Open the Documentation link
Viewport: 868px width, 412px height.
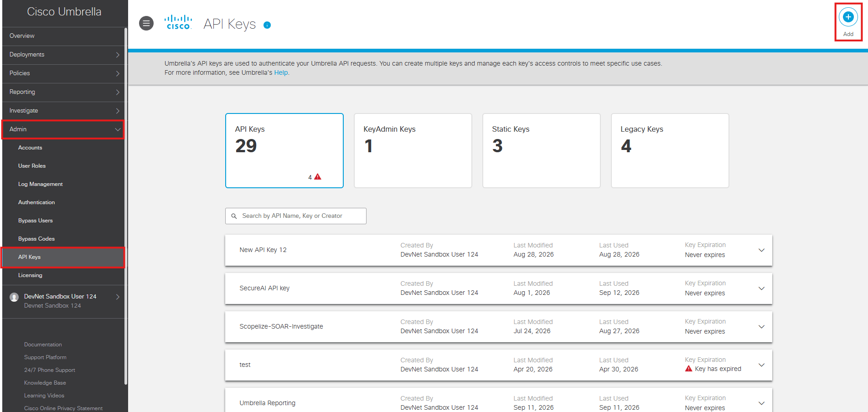[x=43, y=345]
